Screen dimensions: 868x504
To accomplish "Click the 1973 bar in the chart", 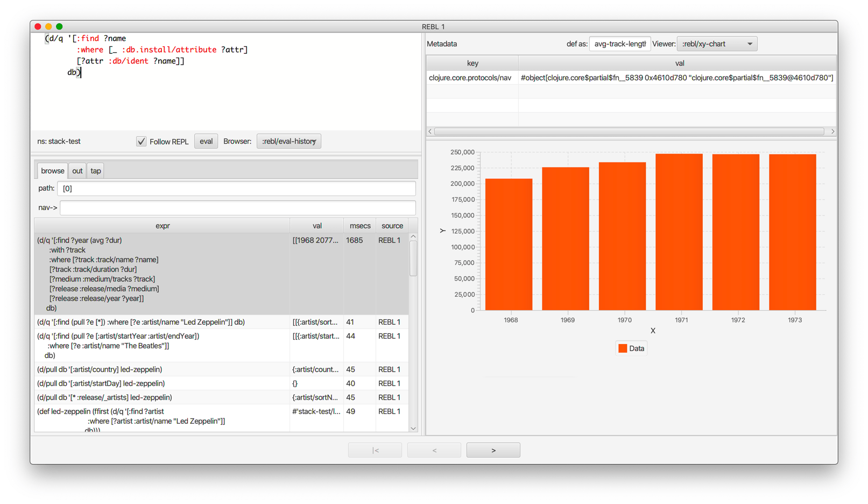I will point(793,232).
